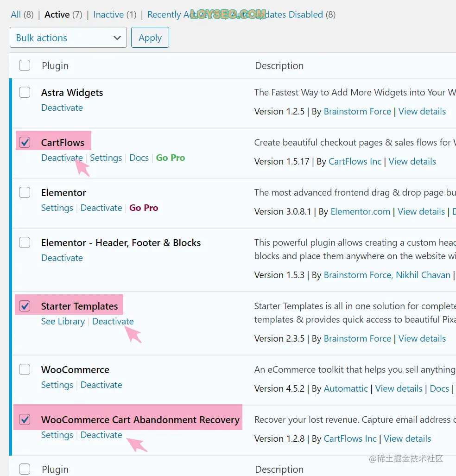Click 'Version 1.2.8' text

pos(279,438)
